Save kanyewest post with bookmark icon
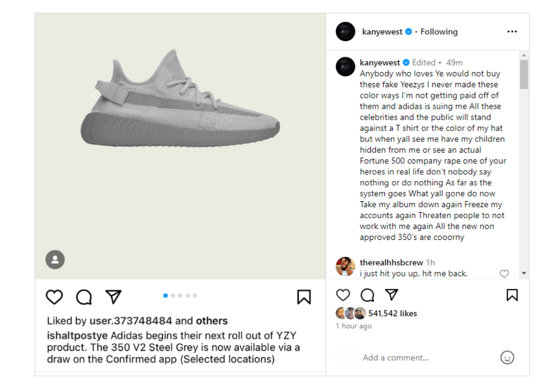552x392 pixels. coord(512,295)
